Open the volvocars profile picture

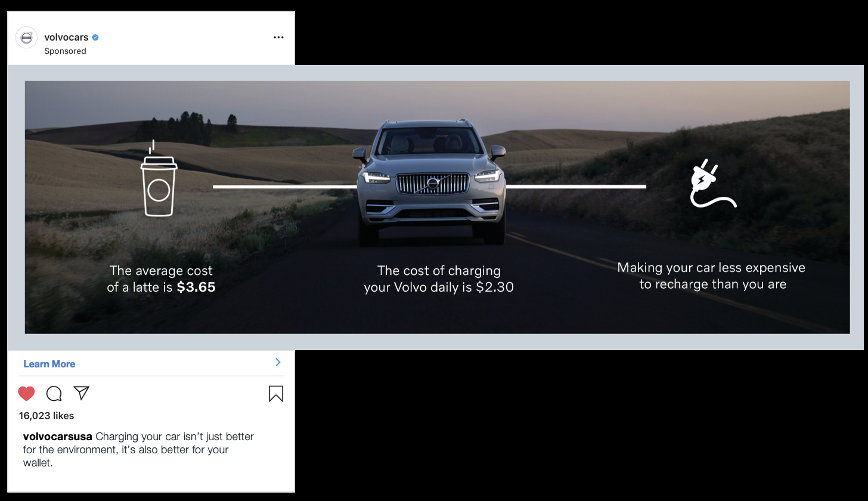click(27, 38)
